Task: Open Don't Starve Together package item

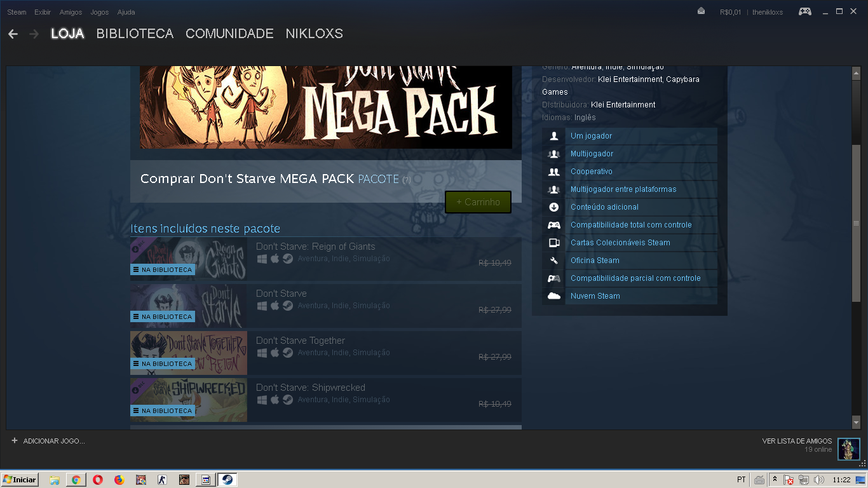Action: click(301, 341)
